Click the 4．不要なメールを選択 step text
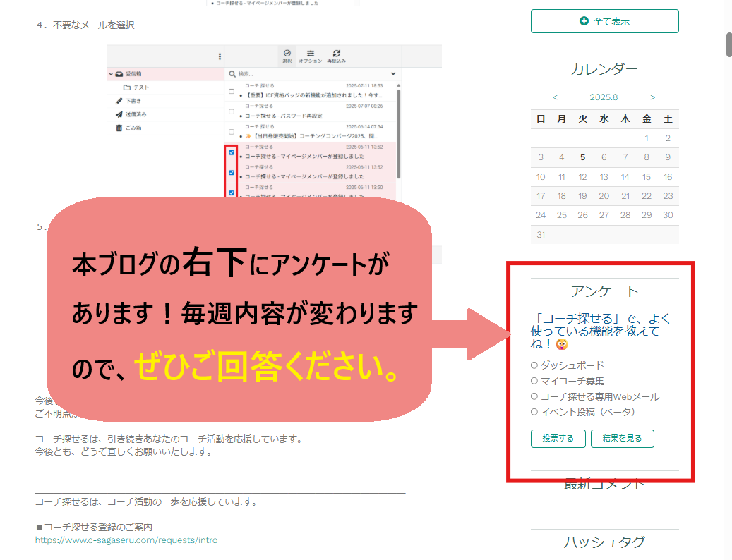The height and width of the screenshot is (560, 732). pyautogui.click(x=85, y=25)
